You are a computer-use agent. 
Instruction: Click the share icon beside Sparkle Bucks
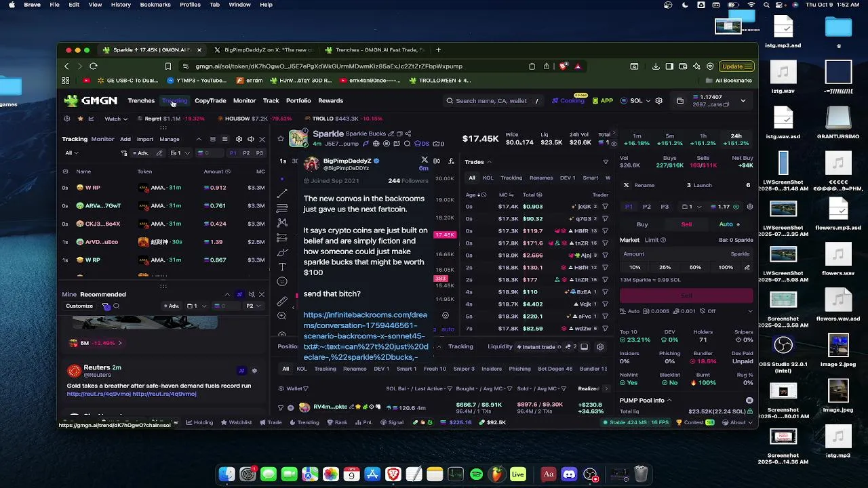coord(408,134)
